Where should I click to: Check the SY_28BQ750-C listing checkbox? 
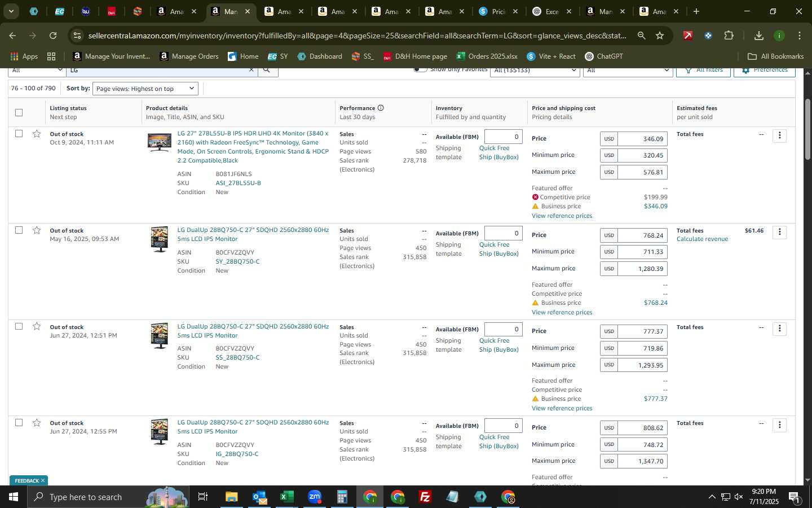pos(19,230)
